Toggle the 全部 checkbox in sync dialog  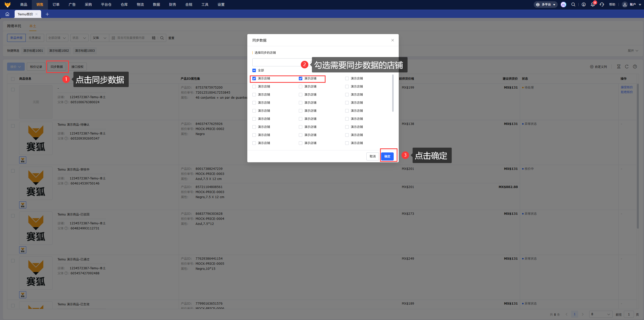pos(254,70)
